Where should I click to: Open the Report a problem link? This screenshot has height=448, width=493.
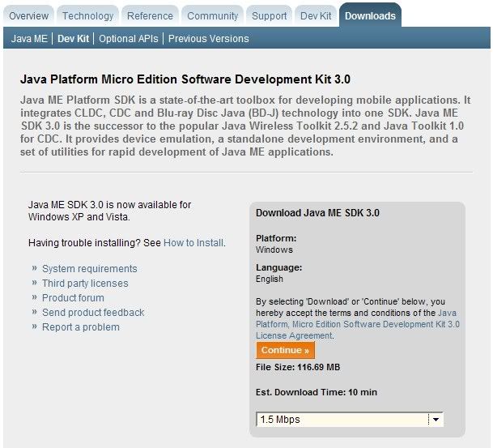(81, 327)
